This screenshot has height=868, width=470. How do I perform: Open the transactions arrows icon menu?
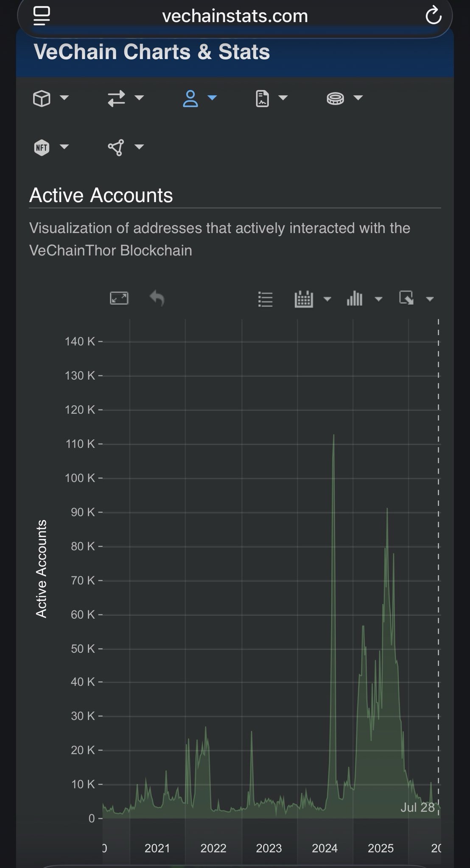[x=125, y=98]
